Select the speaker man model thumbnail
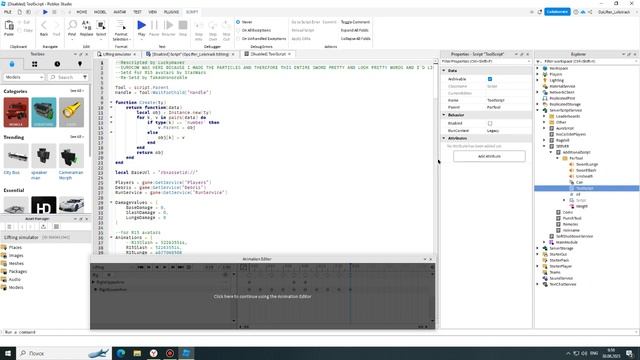This screenshot has height=360, width=640. 44,156
